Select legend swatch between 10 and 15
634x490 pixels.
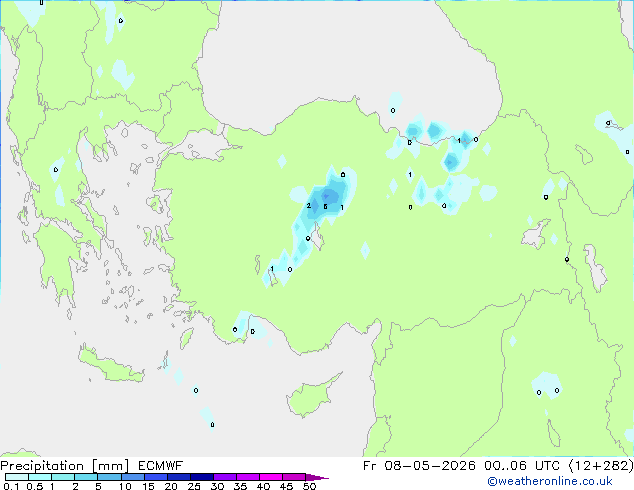[x=132, y=477]
